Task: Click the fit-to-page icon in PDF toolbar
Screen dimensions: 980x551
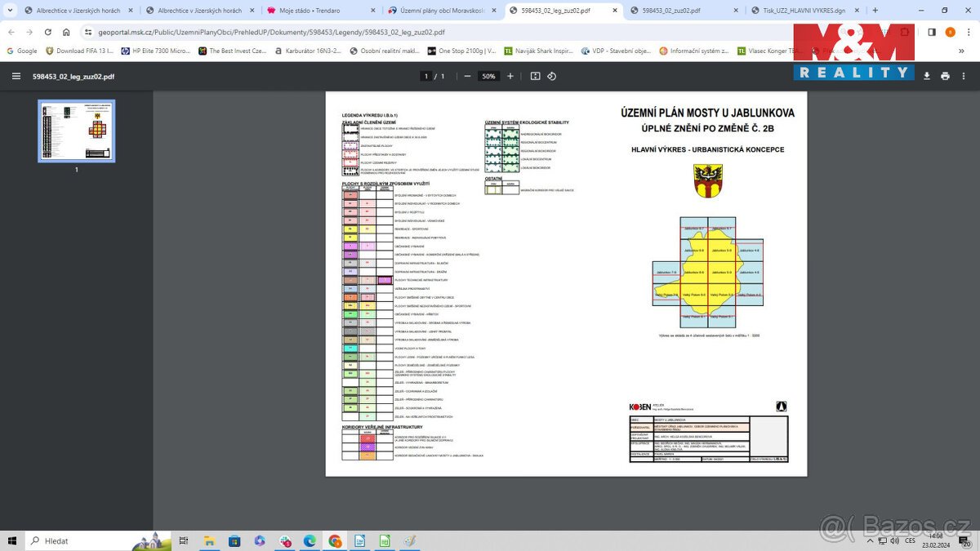Action: [x=535, y=76]
